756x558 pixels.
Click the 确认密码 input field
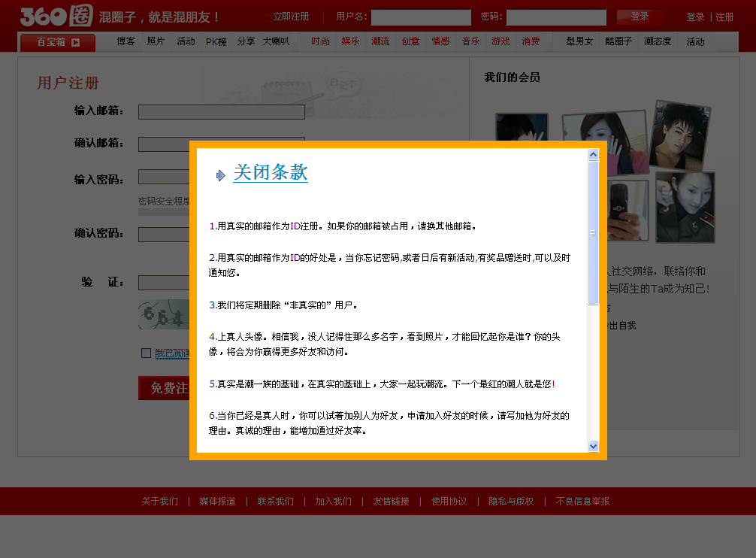coord(164,235)
